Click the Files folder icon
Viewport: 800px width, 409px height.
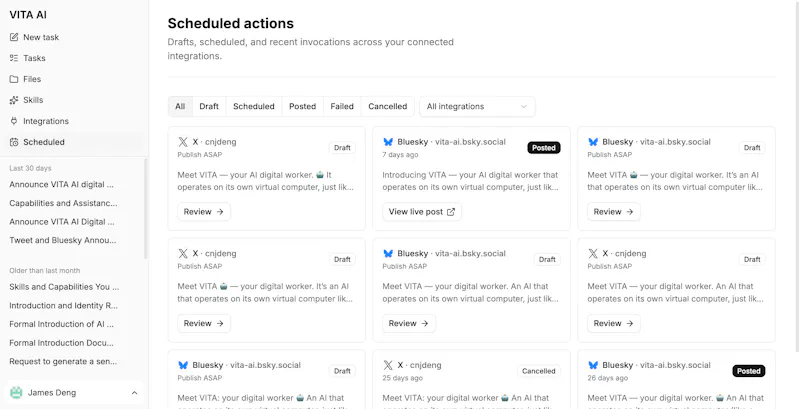click(x=14, y=79)
